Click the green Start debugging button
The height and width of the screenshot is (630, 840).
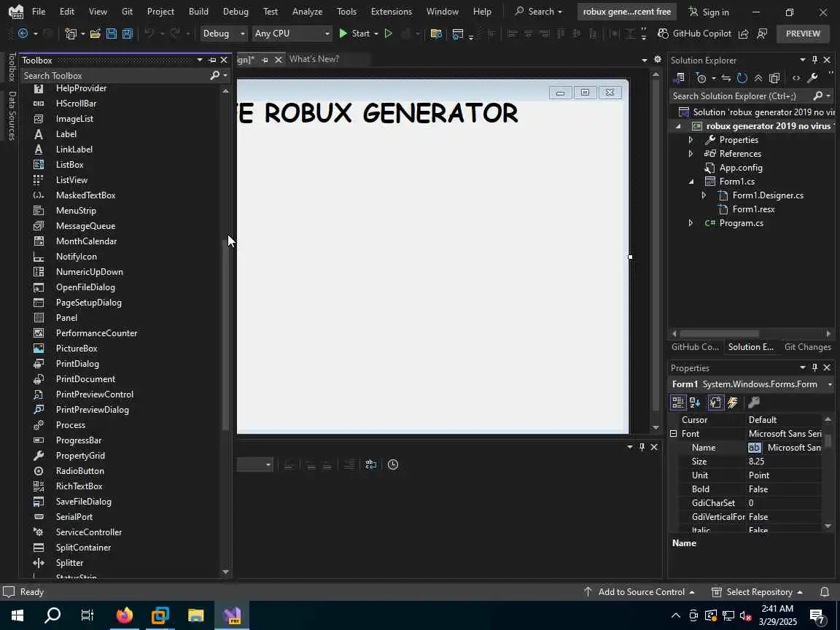(x=354, y=34)
